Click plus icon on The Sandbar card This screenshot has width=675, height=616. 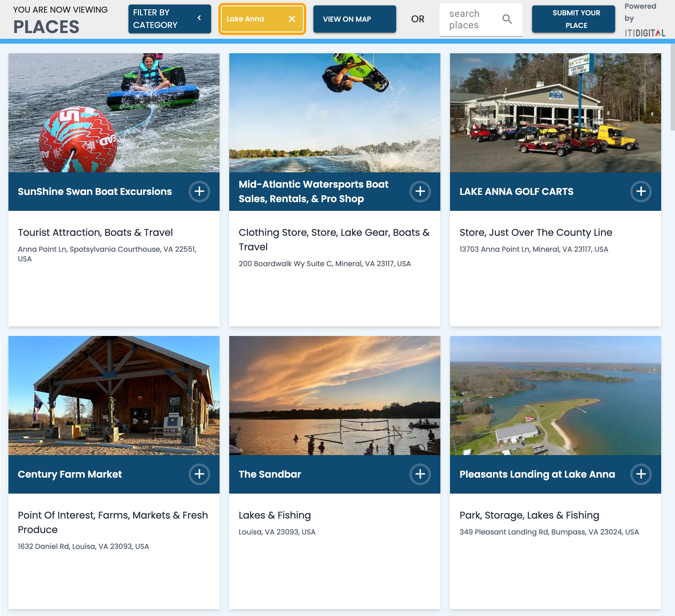tap(420, 474)
